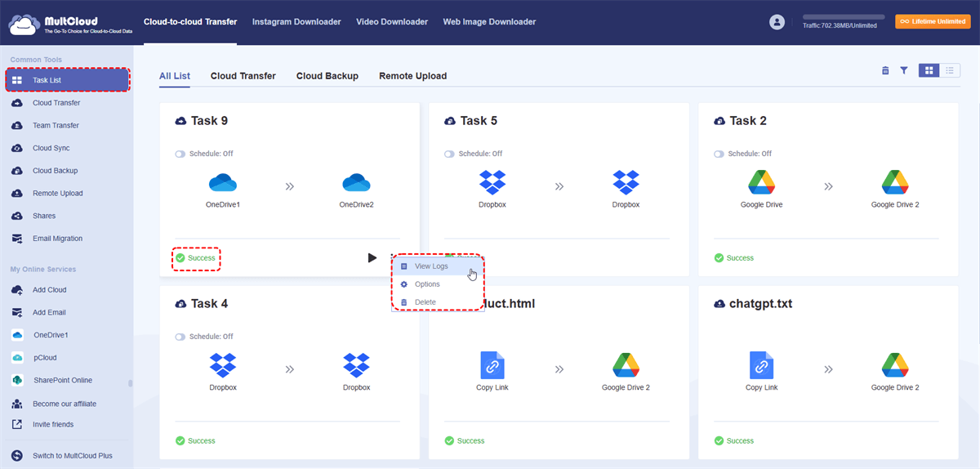Click Copy Link icon in chatgpt.txt task
Screen dimensions: 980x469
point(762,365)
